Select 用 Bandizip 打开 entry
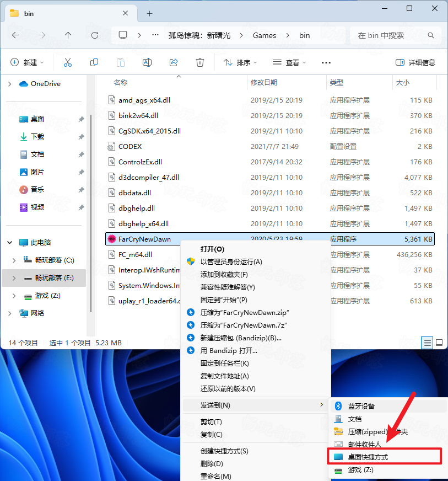 pos(256,351)
